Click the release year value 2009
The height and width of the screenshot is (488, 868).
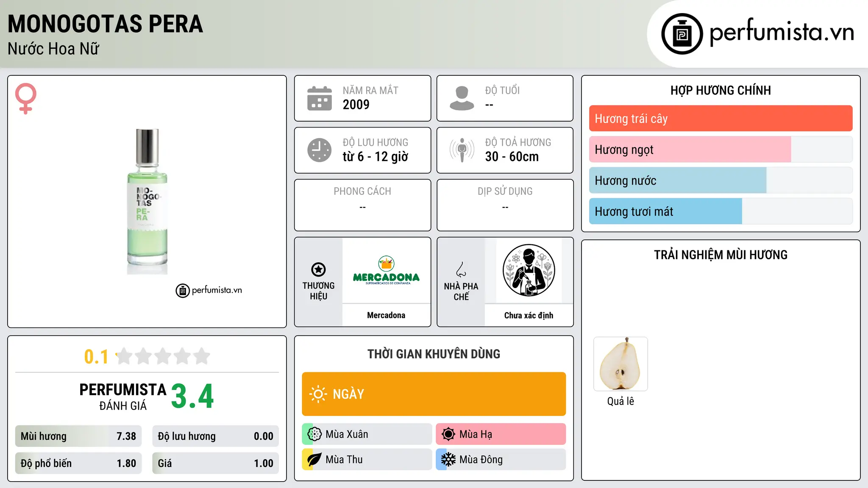pos(356,105)
